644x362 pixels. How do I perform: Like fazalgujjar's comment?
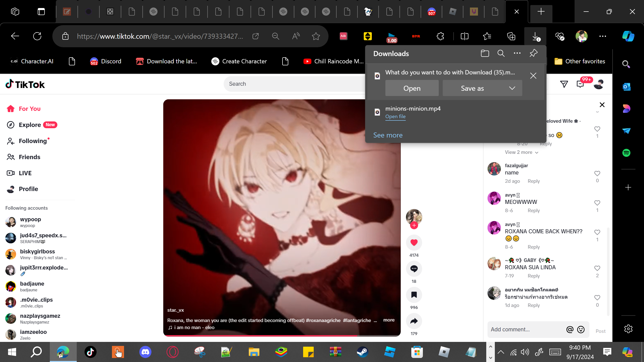597,173
